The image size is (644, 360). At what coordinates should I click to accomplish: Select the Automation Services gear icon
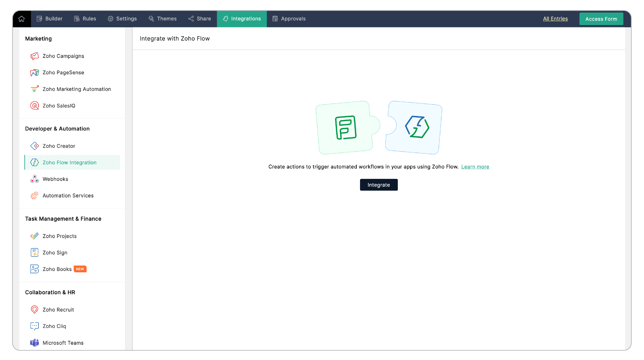(35, 196)
